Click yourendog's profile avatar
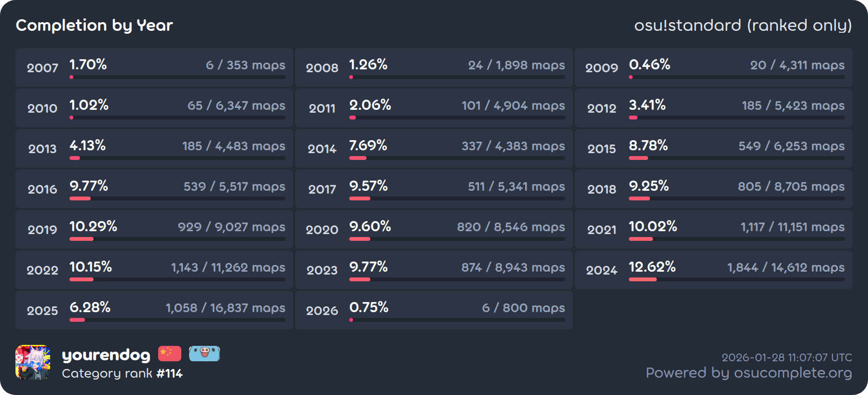The width and height of the screenshot is (868, 395). pyautogui.click(x=33, y=362)
